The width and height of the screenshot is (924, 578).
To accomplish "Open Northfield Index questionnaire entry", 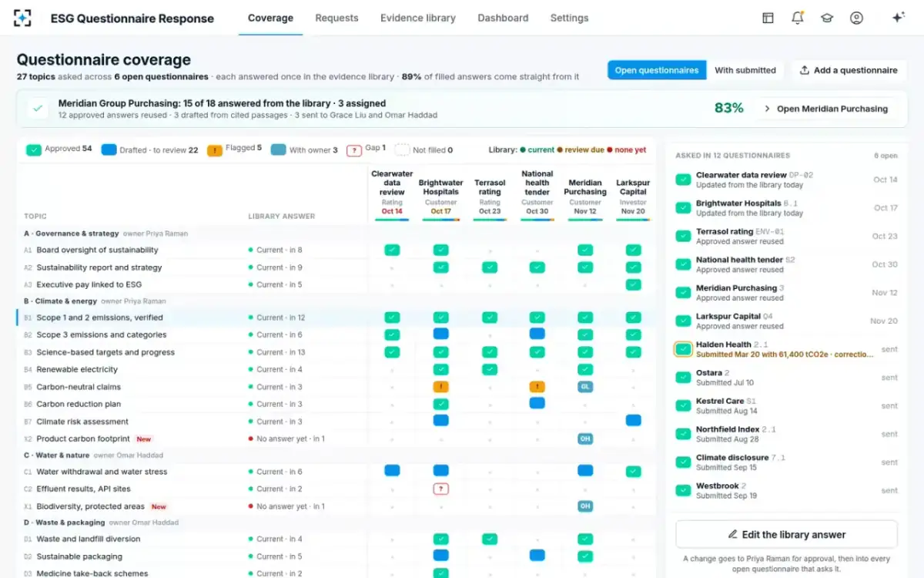I will [786, 434].
